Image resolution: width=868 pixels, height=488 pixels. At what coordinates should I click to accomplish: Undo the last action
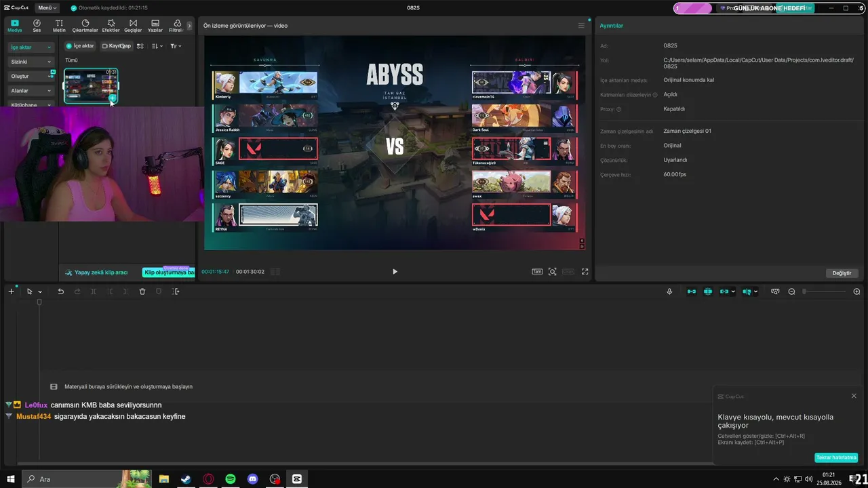click(x=60, y=291)
